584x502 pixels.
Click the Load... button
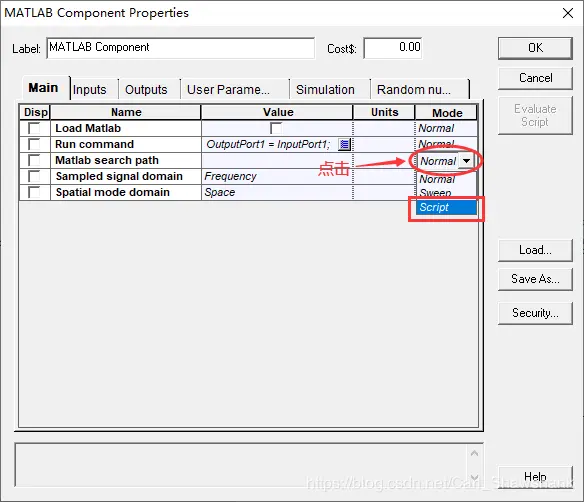pyautogui.click(x=535, y=250)
